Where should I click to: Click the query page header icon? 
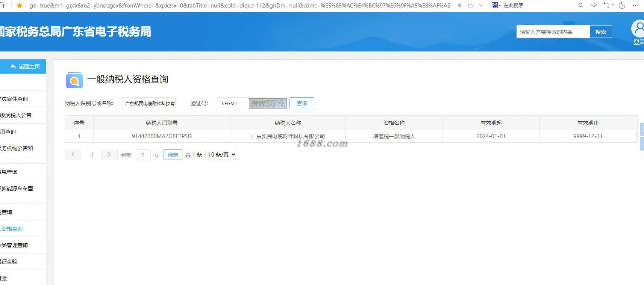point(74,80)
